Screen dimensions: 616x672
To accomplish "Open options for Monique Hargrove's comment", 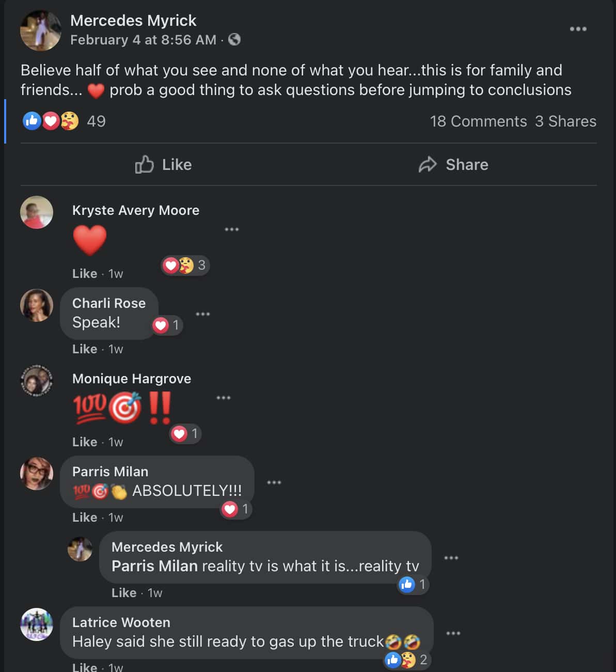I will [224, 398].
